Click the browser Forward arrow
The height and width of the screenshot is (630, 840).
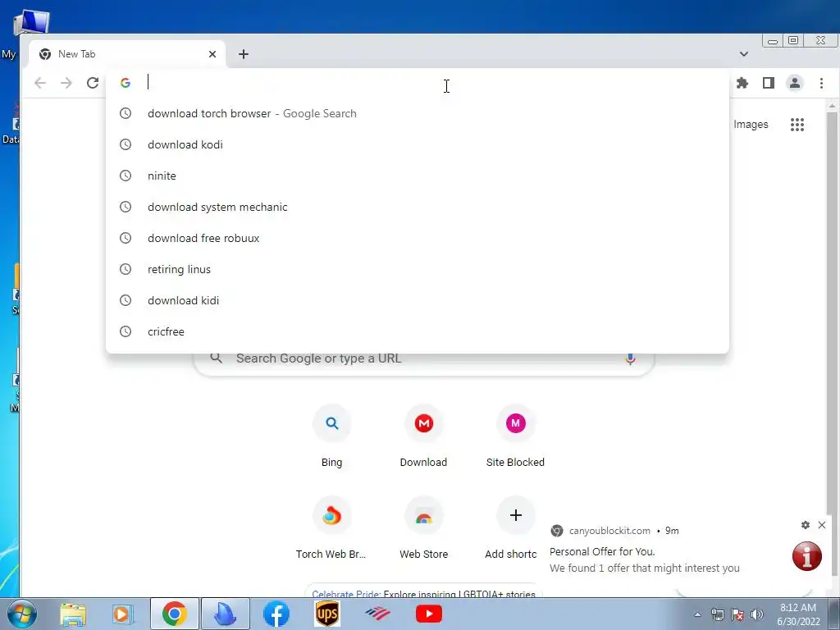tap(66, 83)
